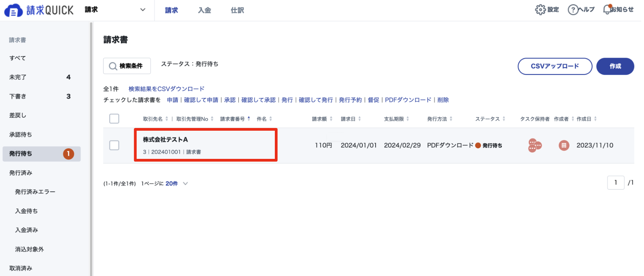
Task: Sort by 取引先名 column arrows
Action: [x=167, y=119]
